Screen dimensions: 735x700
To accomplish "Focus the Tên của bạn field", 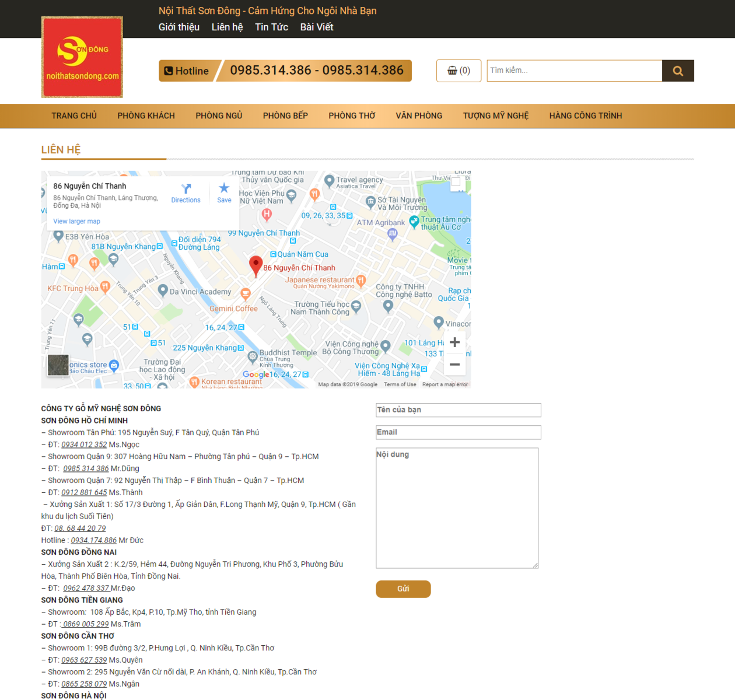I will pos(459,410).
